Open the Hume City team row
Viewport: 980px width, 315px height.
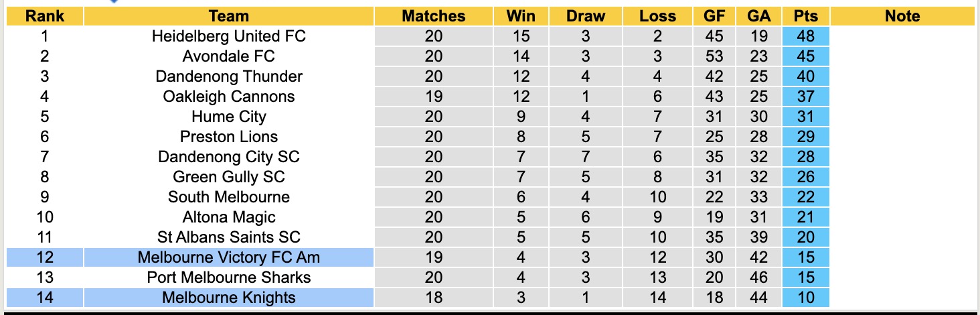pyautogui.click(x=228, y=117)
